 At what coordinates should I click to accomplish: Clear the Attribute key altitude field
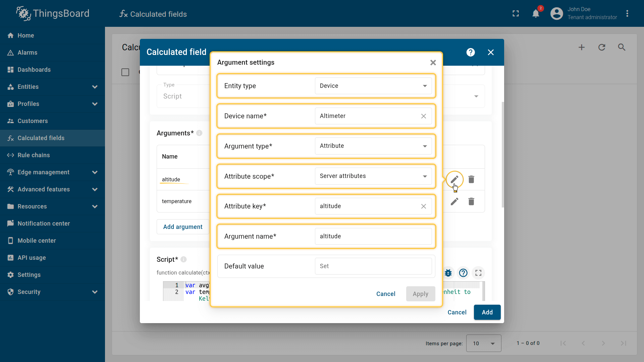point(423,206)
